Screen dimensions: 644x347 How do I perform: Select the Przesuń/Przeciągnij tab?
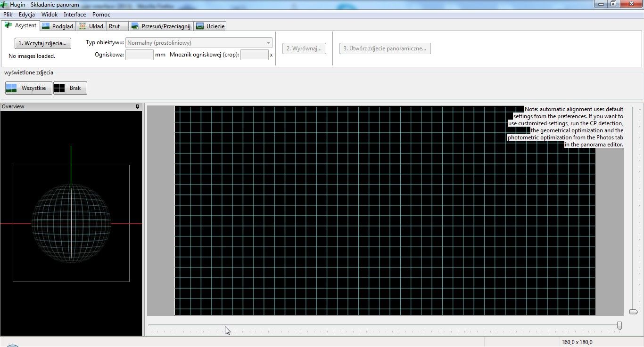click(x=161, y=26)
